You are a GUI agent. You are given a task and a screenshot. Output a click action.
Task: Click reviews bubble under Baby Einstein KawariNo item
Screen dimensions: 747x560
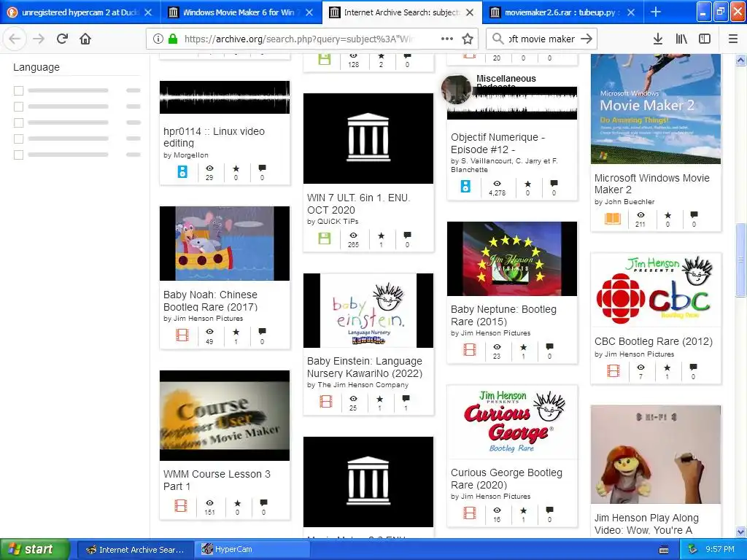click(x=406, y=399)
